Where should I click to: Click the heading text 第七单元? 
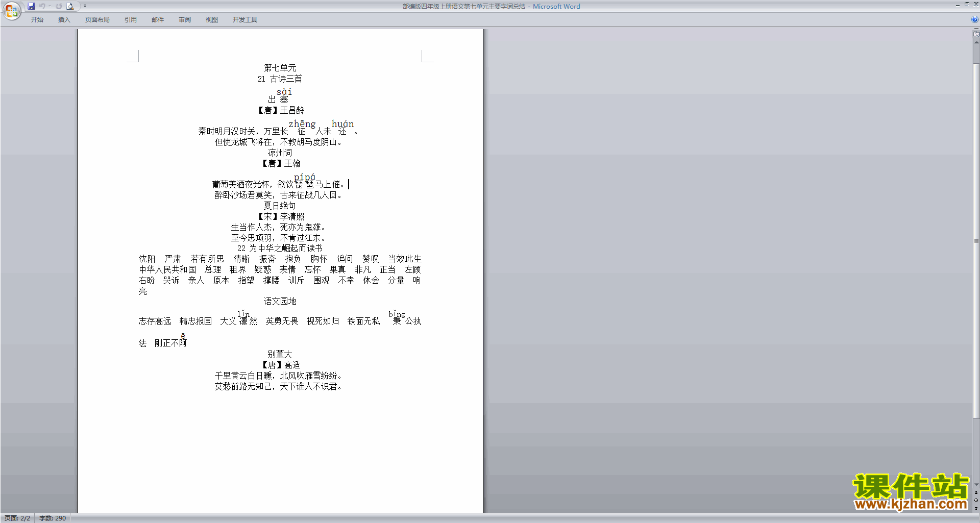280,68
